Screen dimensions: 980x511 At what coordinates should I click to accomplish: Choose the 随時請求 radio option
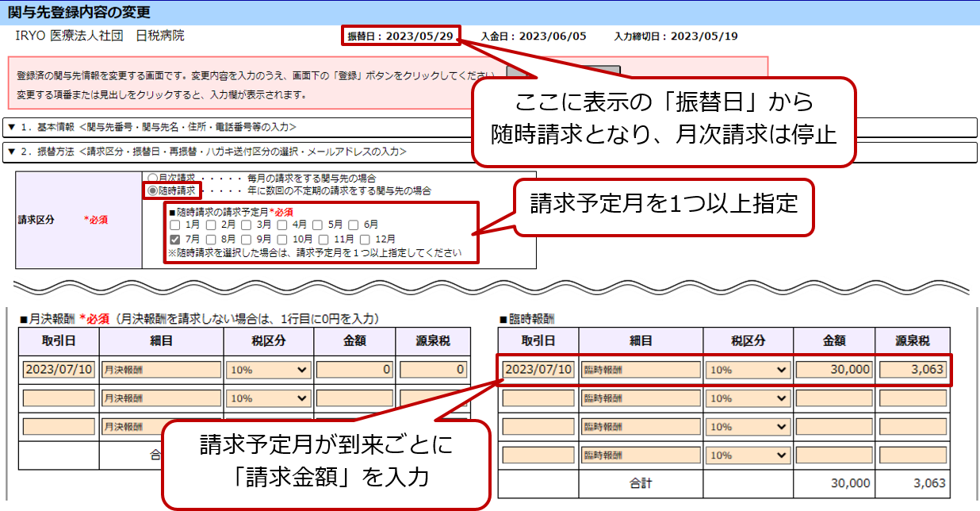tap(152, 191)
